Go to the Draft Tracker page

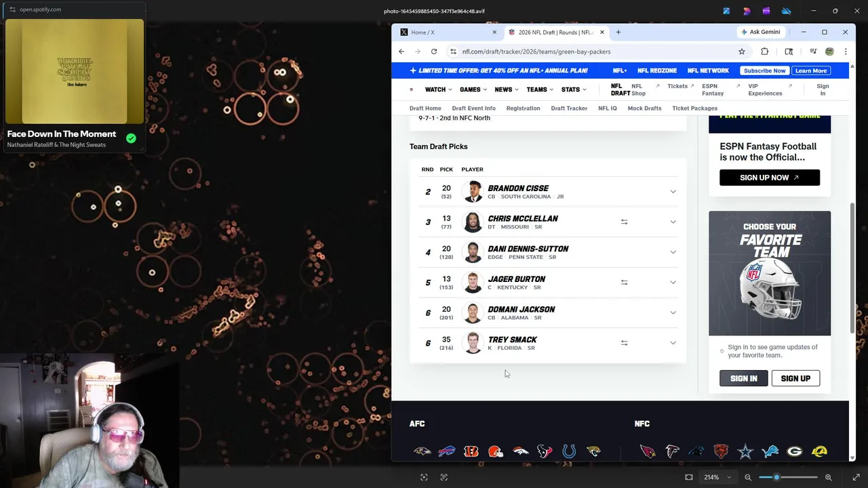click(x=569, y=108)
